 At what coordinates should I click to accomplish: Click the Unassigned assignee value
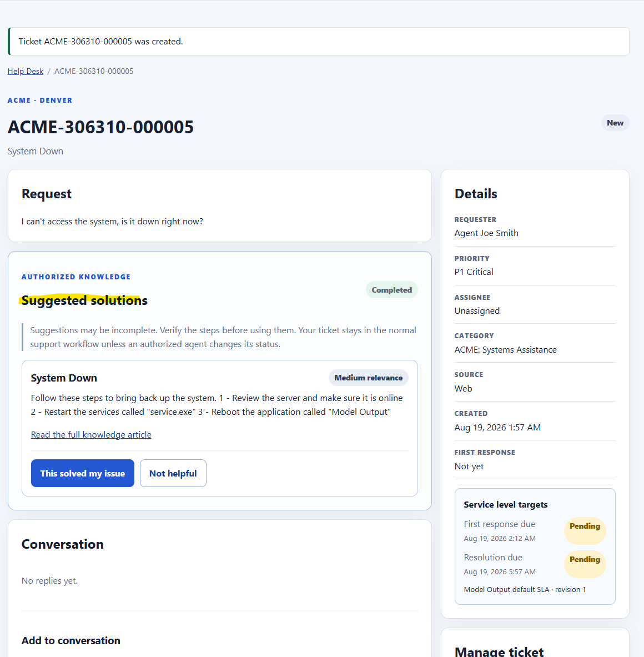click(477, 311)
